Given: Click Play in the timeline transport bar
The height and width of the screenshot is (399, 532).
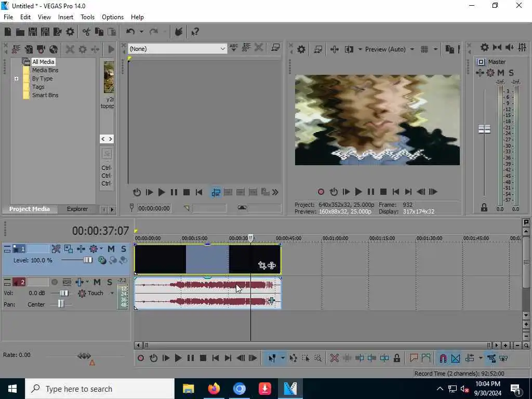Looking at the screenshot, I should (178, 358).
